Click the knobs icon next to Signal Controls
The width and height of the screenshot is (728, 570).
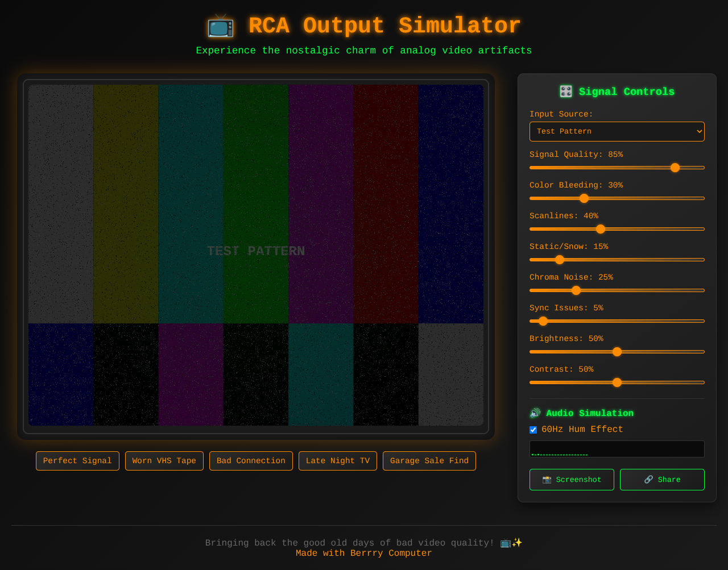pyautogui.click(x=565, y=91)
